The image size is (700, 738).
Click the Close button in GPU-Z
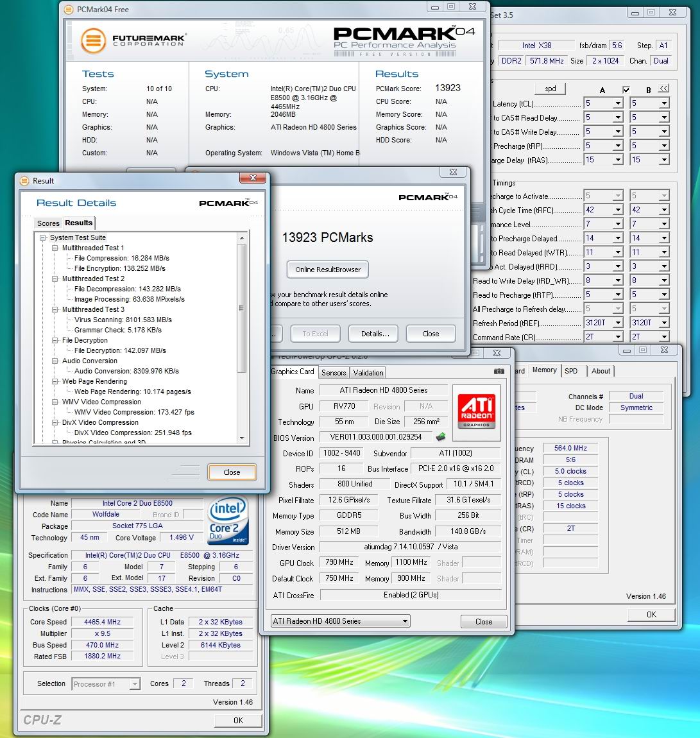[484, 622]
